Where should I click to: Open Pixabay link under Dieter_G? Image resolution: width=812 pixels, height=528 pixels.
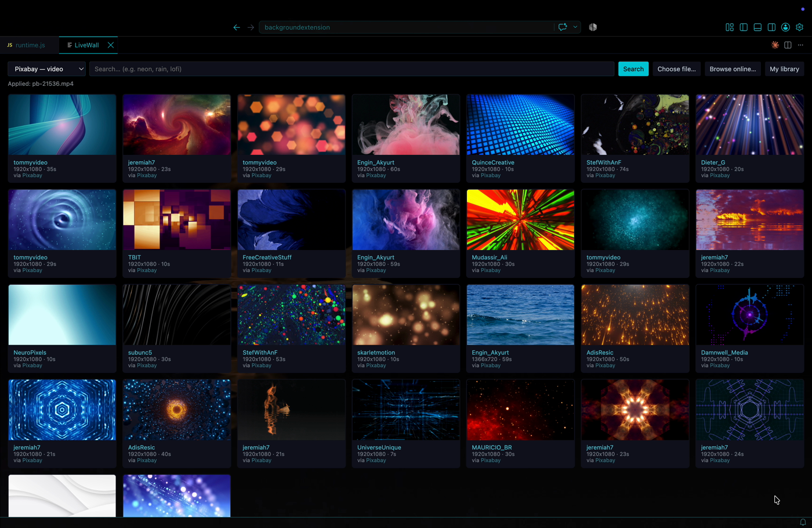[720, 175]
